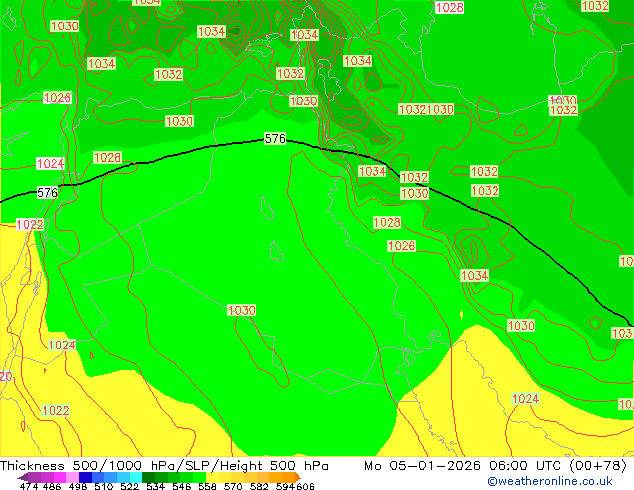This screenshot has height=490, width=634.
Task: Click the '1034' label next to the small closed high
Action: point(475,276)
